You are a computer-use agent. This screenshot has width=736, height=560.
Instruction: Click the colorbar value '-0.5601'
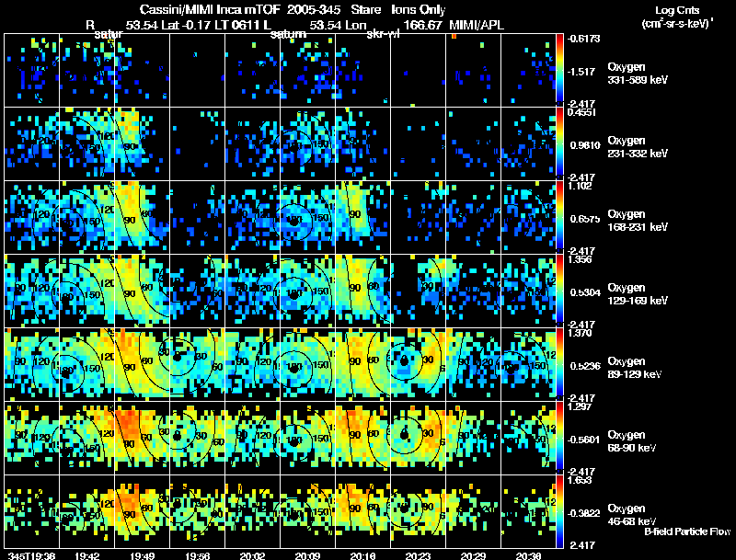584,440
